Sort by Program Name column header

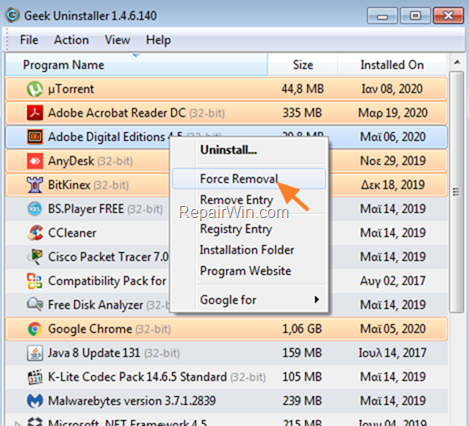136,65
